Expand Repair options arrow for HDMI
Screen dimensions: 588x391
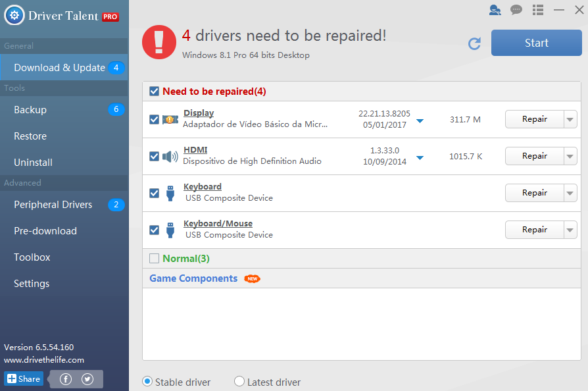570,156
